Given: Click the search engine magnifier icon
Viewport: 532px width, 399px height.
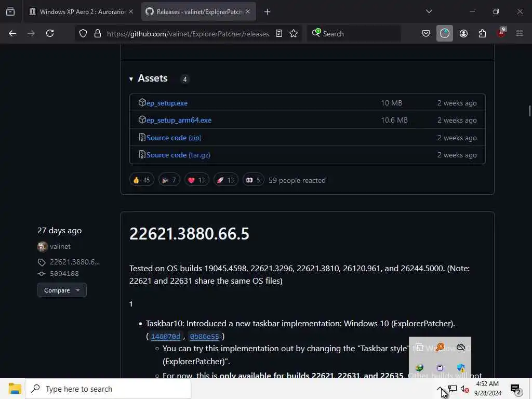Looking at the screenshot, I should [x=316, y=33].
